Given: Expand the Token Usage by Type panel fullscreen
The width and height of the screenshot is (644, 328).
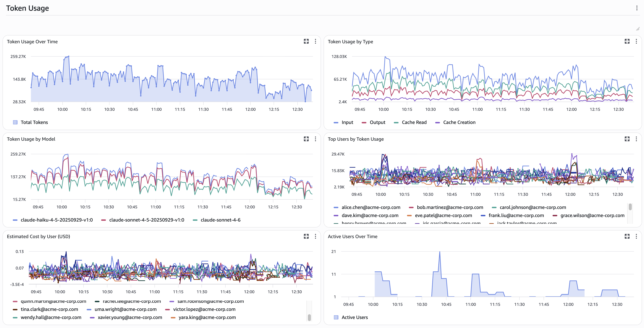Looking at the screenshot, I should [x=627, y=41].
